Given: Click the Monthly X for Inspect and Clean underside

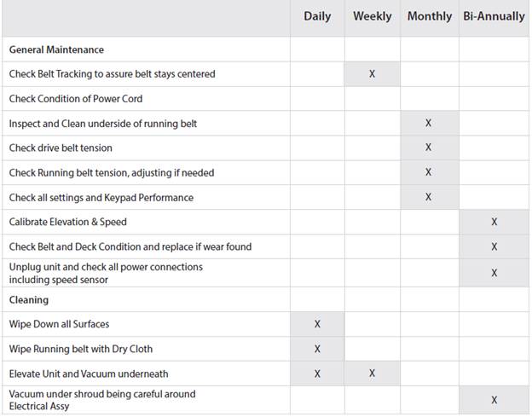Looking at the screenshot, I should click(x=428, y=124).
